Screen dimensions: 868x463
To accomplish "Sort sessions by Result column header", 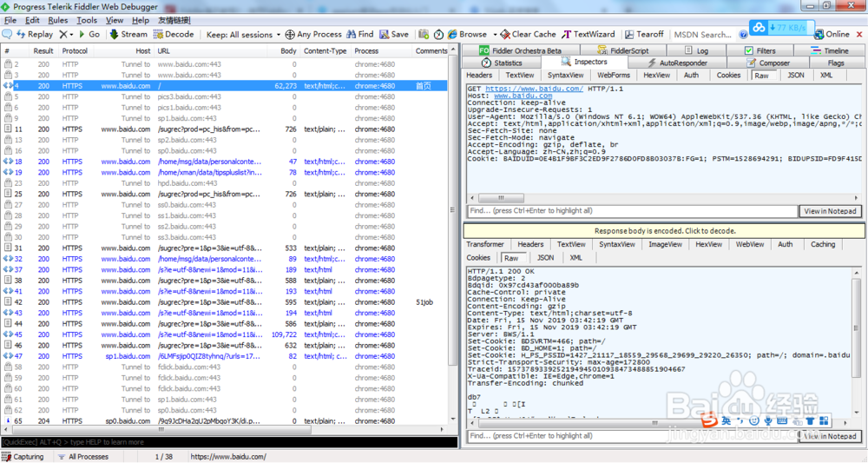I will [43, 51].
